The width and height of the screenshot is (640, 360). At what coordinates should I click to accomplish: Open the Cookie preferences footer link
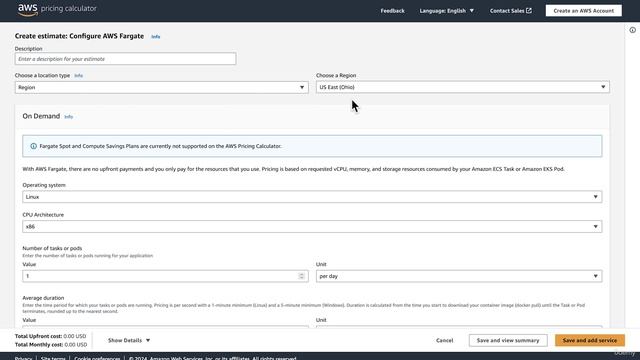(x=97, y=358)
